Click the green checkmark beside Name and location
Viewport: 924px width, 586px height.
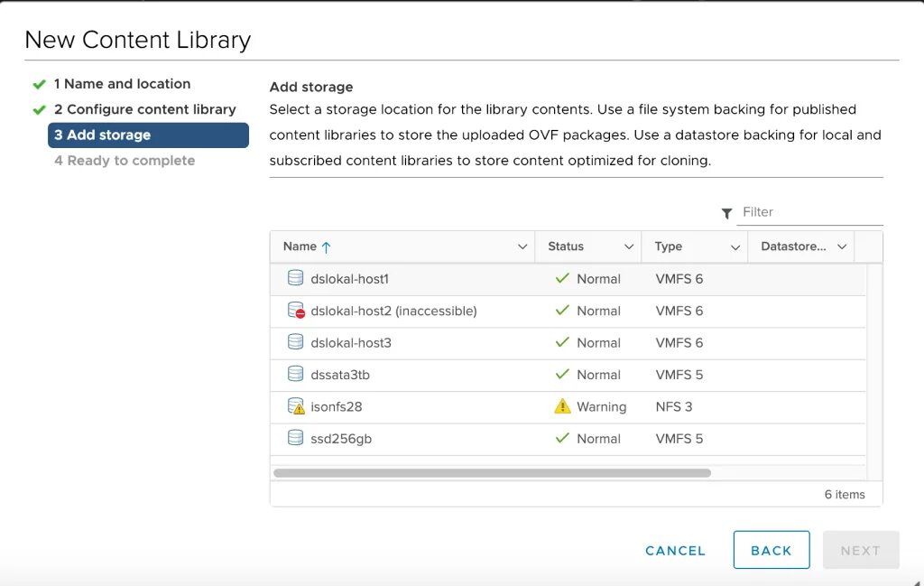[39, 84]
